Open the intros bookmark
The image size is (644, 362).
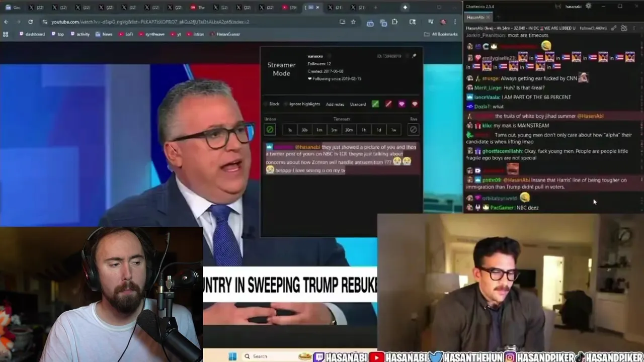tap(195, 34)
